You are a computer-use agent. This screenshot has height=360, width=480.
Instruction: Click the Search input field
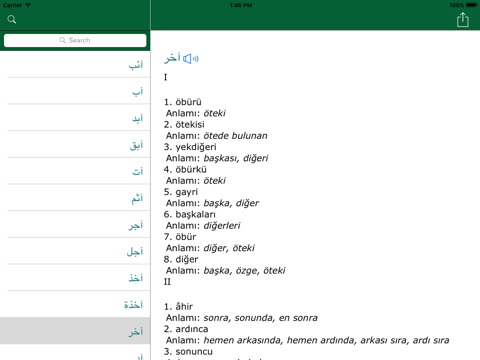tap(75, 40)
